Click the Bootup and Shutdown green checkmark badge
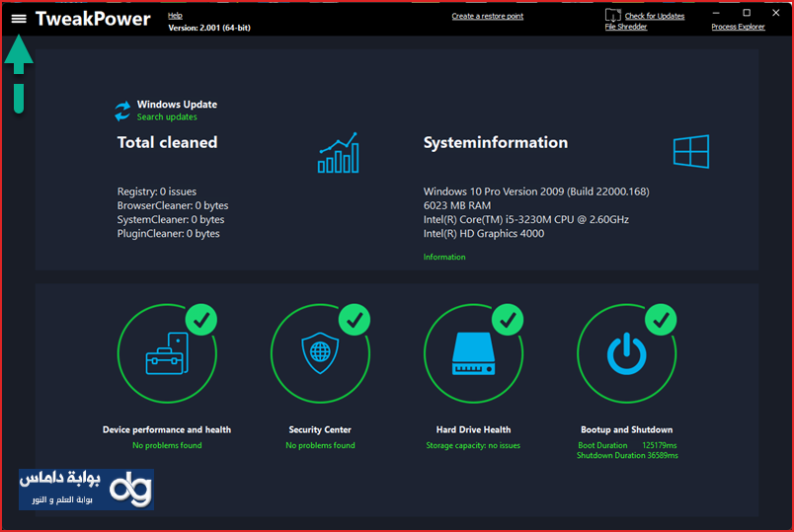Viewport: 794px width, 532px height. 661,320
